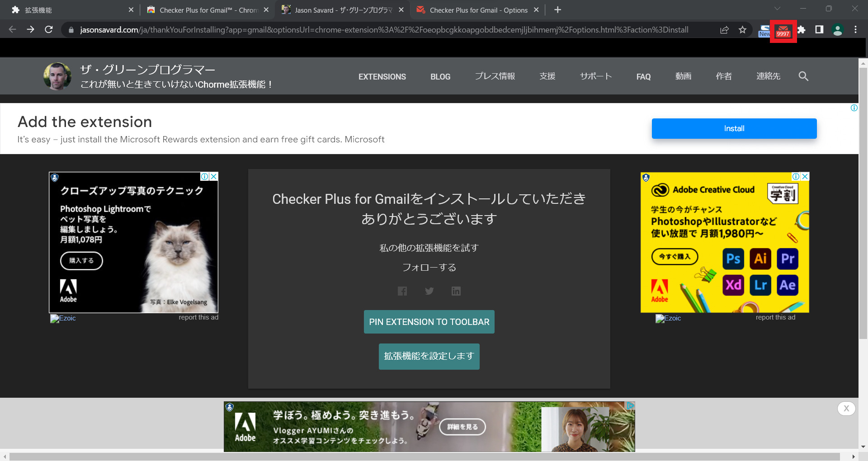Click the 私の他の拡張機能を試す link

(429, 248)
